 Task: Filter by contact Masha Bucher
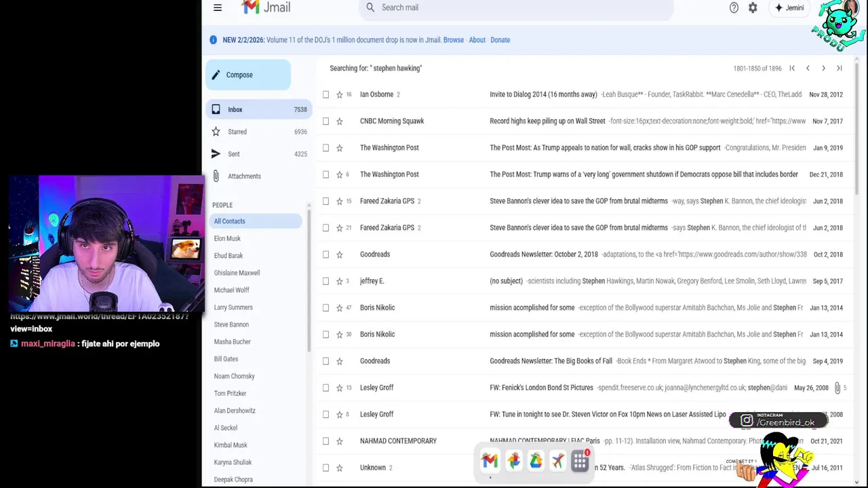tap(232, 342)
